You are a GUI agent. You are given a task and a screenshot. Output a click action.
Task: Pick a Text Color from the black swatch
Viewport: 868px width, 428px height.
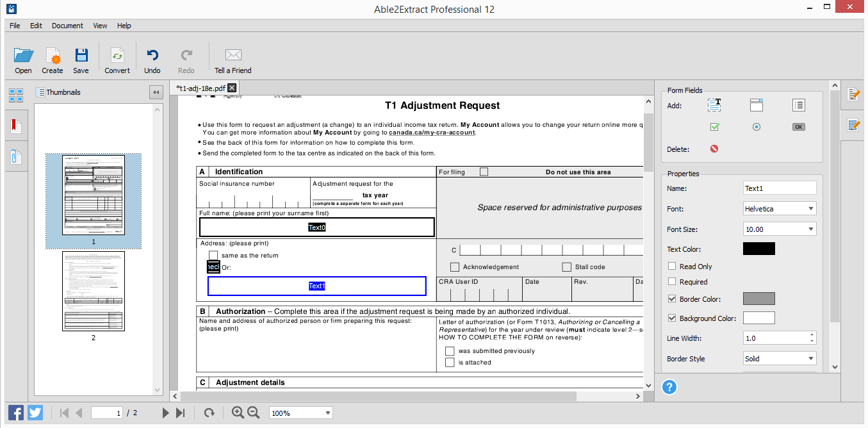(759, 249)
